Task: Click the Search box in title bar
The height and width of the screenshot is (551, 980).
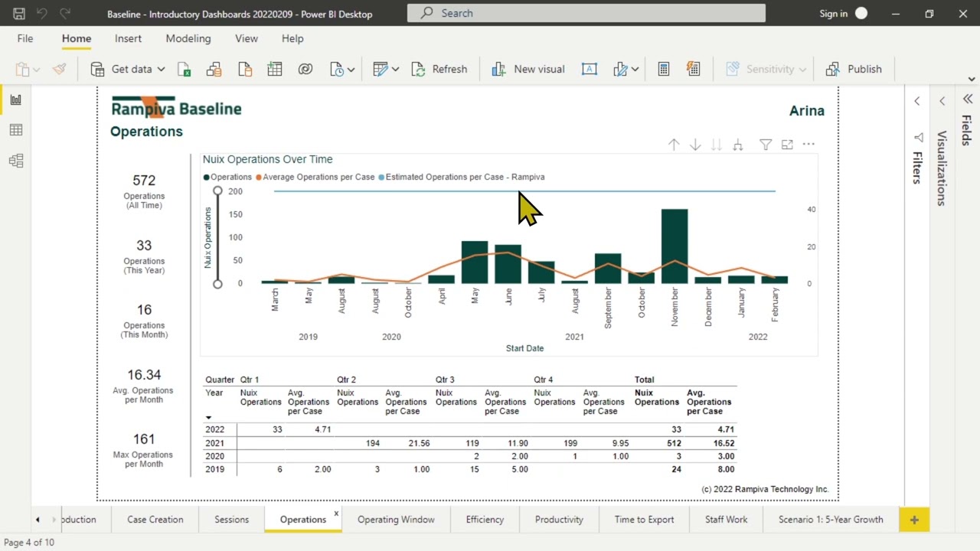Action: [586, 13]
